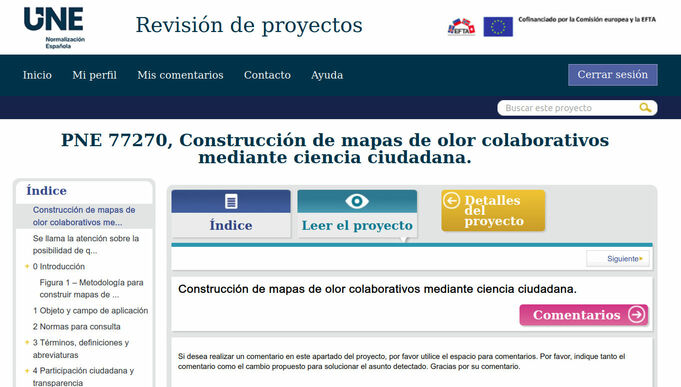
Task: Switch to the Índice tab
Action: tap(231, 213)
